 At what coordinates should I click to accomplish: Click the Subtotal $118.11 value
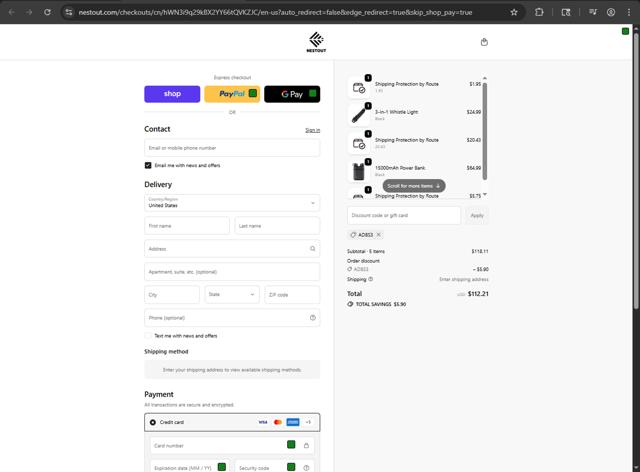(480, 251)
